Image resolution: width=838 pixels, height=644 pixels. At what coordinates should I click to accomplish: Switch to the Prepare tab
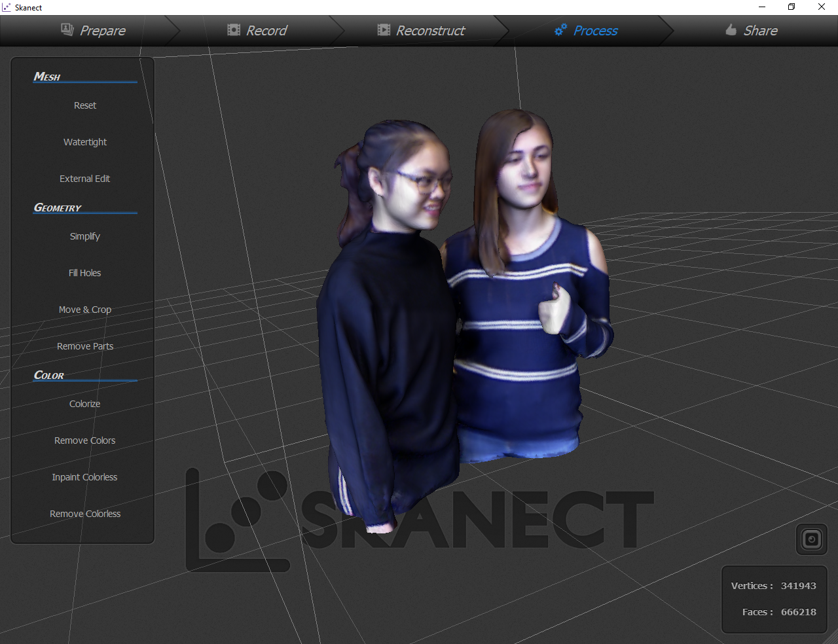coord(93,30)
